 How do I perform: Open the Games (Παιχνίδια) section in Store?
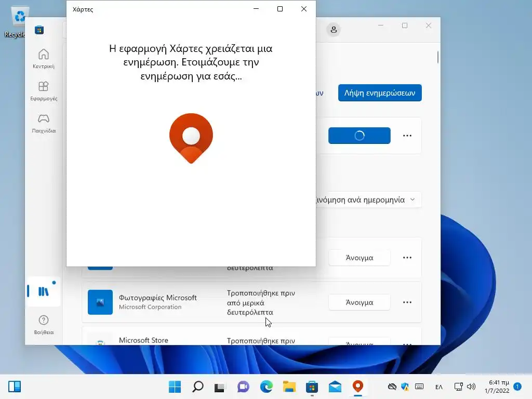(x=44, y=123)
